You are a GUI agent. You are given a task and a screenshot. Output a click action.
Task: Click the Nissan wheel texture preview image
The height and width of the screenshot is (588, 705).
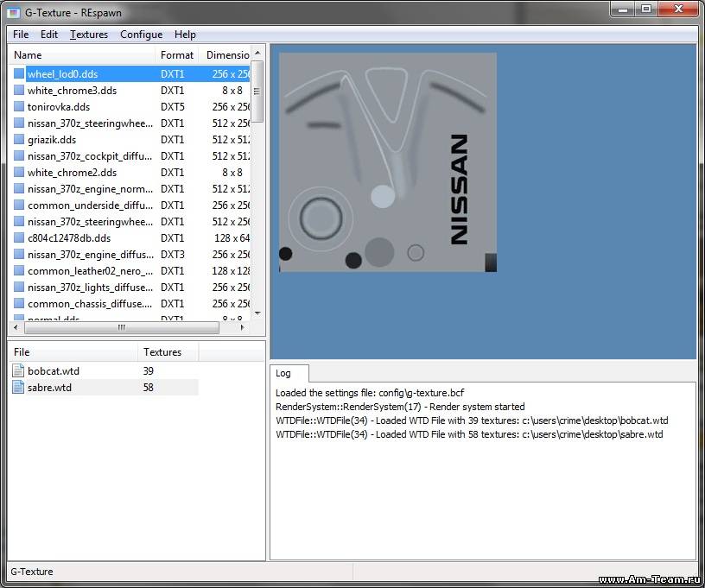(x=388, y=162)
